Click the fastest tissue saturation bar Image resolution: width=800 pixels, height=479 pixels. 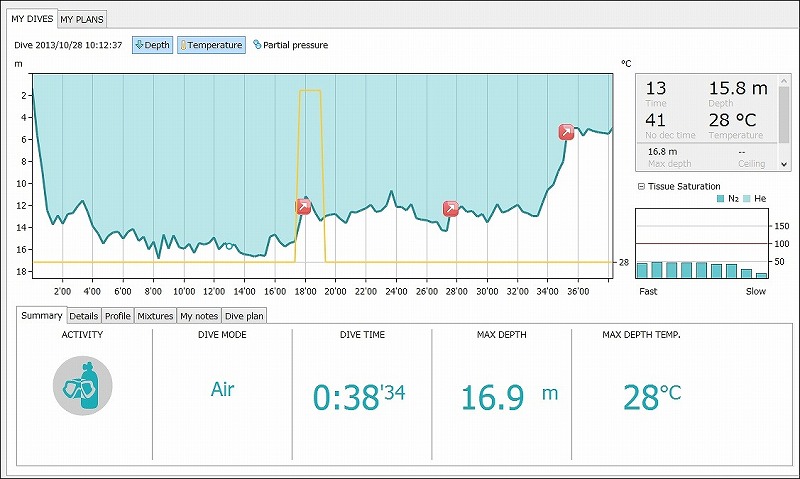pos(643,269)
